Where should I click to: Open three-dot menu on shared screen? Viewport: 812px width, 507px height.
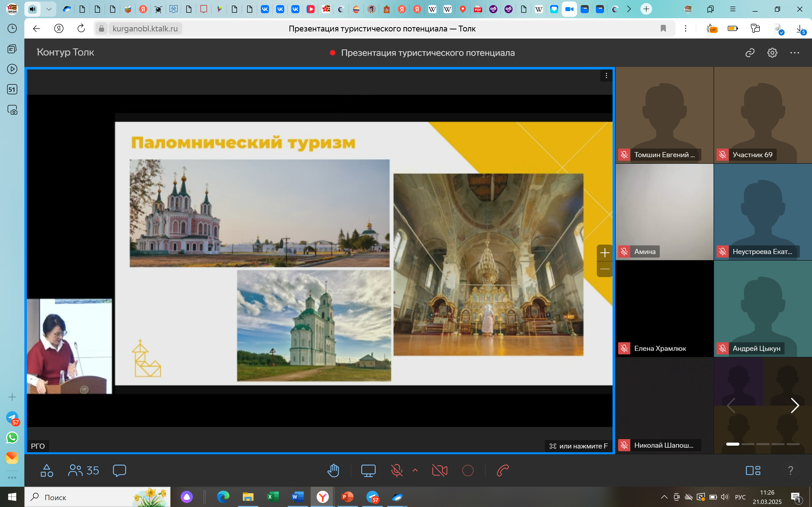click(606, 76)
